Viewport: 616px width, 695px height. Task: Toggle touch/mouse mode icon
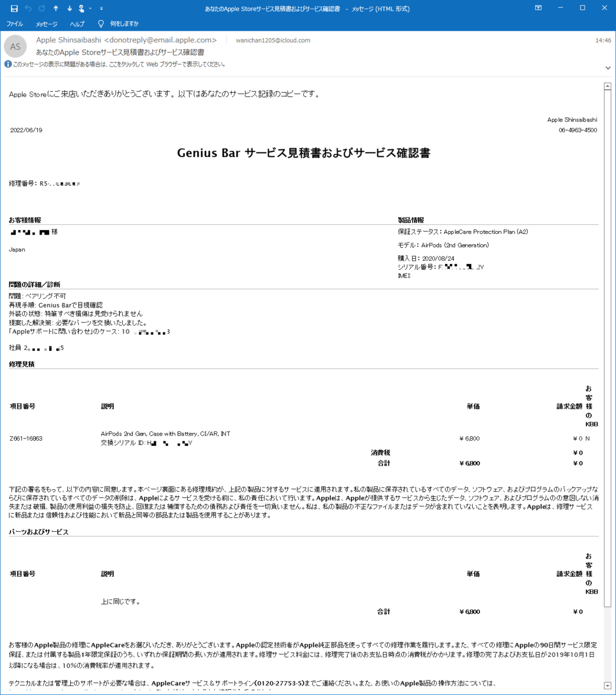point(82,9)
